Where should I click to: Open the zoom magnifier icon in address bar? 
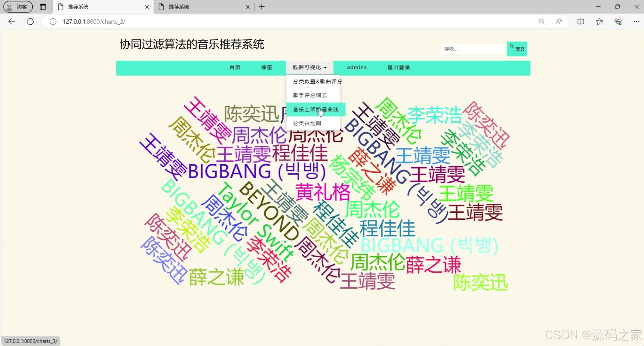point(542,21)
